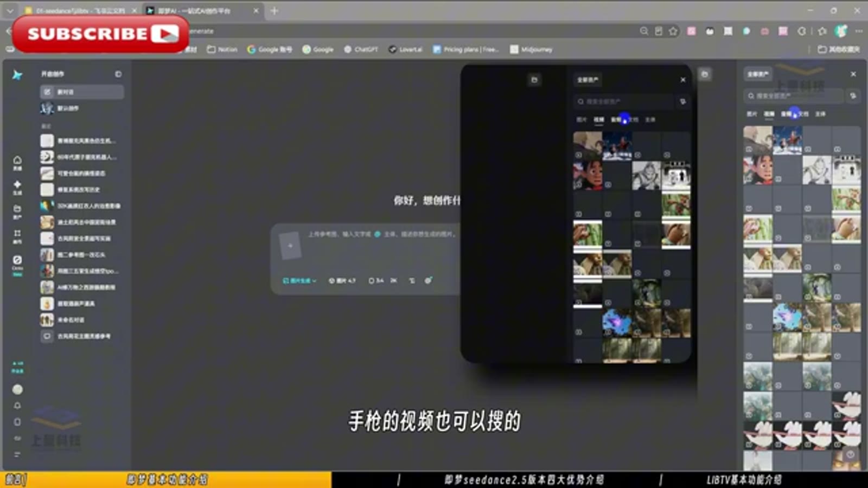Select the 图片 tab in the right assets panel
868x488 pixels.
(x=752, y=114)
